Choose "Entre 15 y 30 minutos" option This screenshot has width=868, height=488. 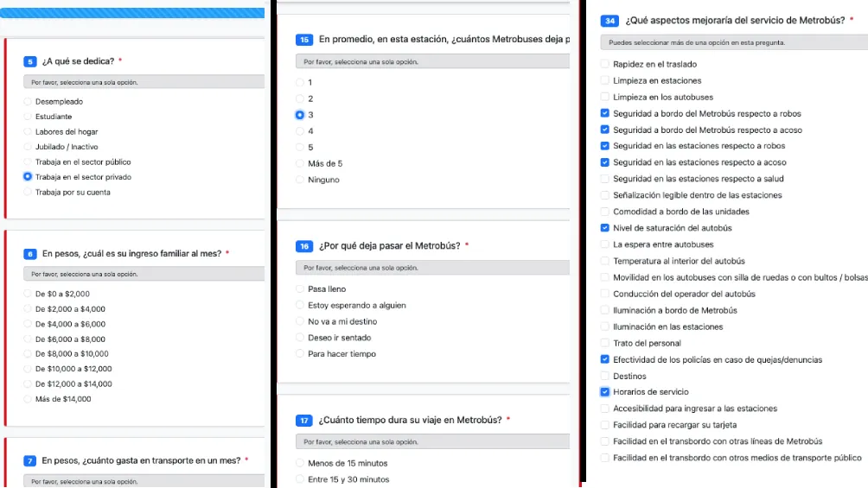click(x=300, y=480)
